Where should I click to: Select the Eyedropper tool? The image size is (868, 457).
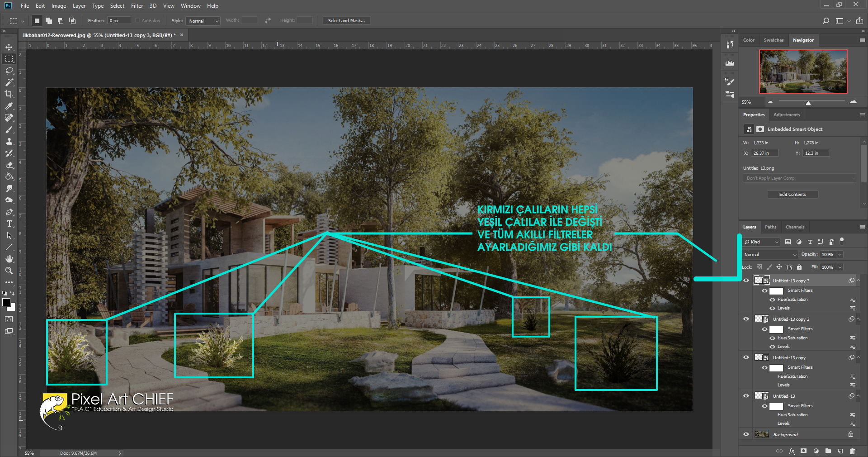click(9, 106)
